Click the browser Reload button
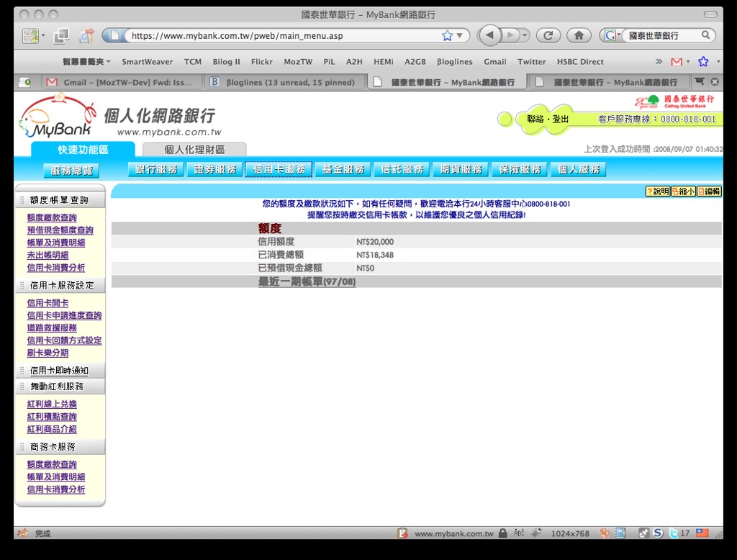The image size is (737, 560). pyautogui.click(x=548, y=35)
